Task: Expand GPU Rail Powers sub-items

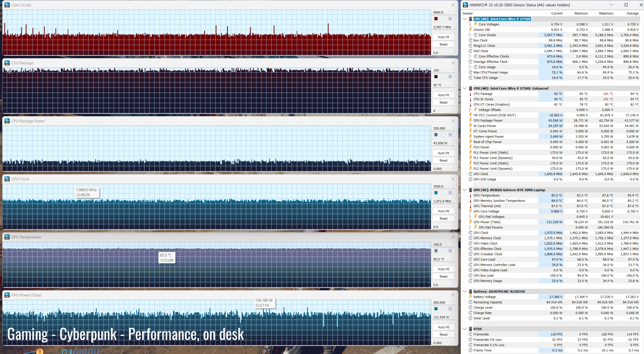Action: [470, 227]
